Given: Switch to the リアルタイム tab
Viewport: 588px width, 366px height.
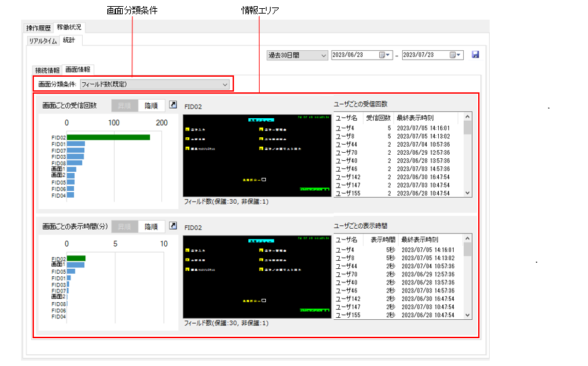Looking at the screenshot, I should pyautogui.click(x=43, y=41).
